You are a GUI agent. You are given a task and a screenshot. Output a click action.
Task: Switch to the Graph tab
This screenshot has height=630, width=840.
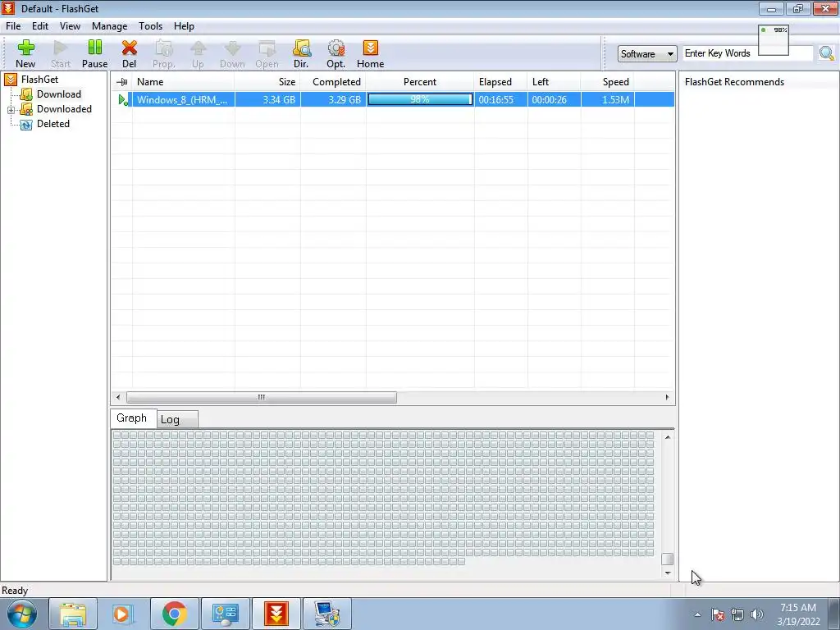[x=133, y=418]
